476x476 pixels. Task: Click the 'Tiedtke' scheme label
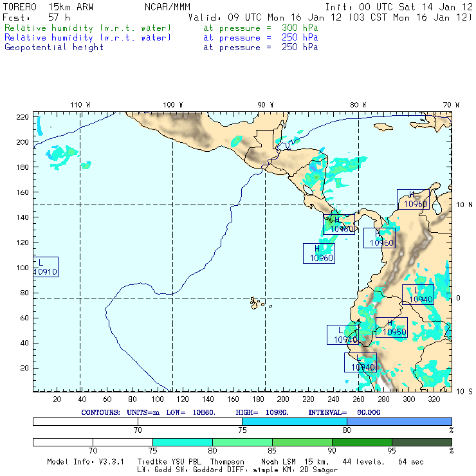click(152, 462)
